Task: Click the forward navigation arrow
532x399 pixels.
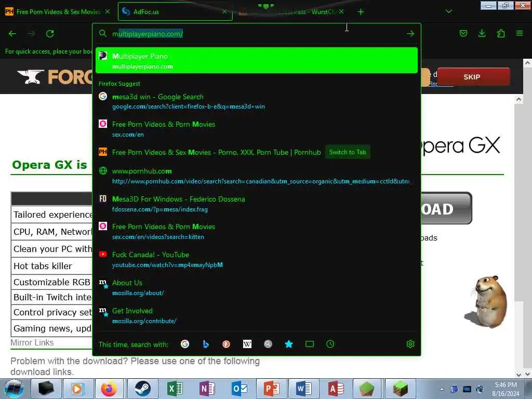Action: (31, 34)
